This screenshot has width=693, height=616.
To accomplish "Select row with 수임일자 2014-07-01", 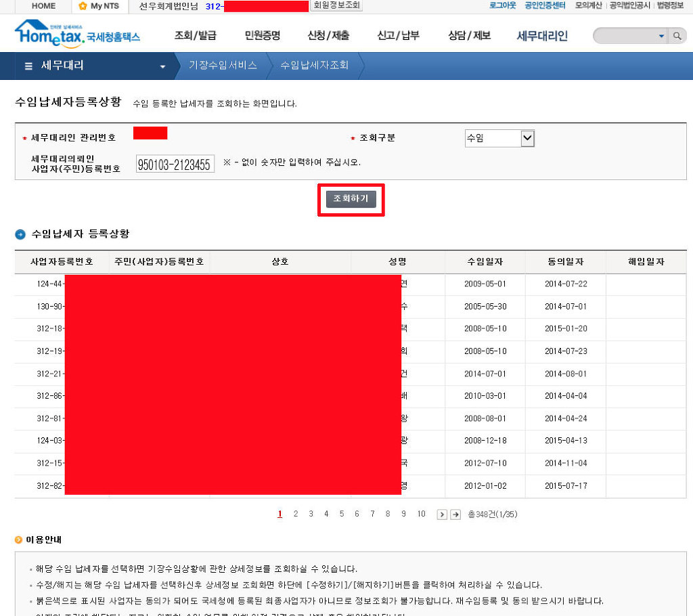I will (x=351, y=374).
